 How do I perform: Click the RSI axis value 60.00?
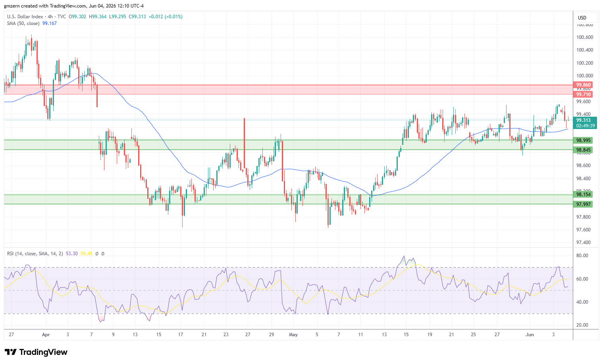click(582, 279)
